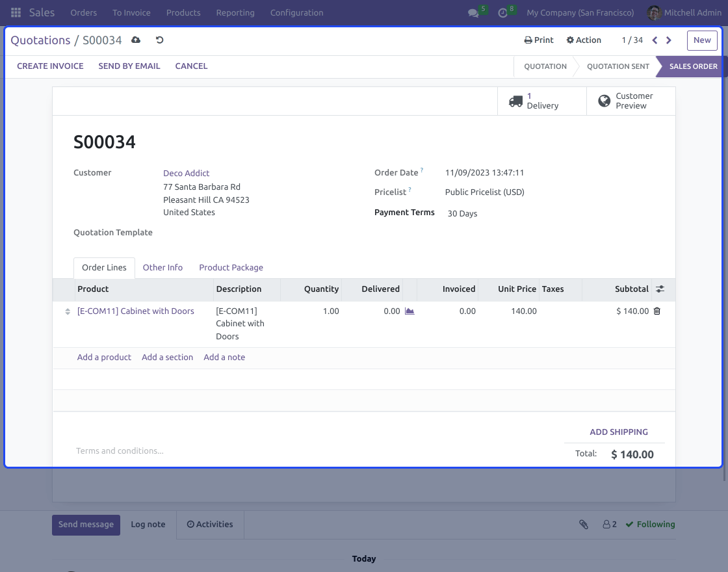Viewport: 728px width, 572px height.
Task: Click Add a product link
Action: click(104, 357)
